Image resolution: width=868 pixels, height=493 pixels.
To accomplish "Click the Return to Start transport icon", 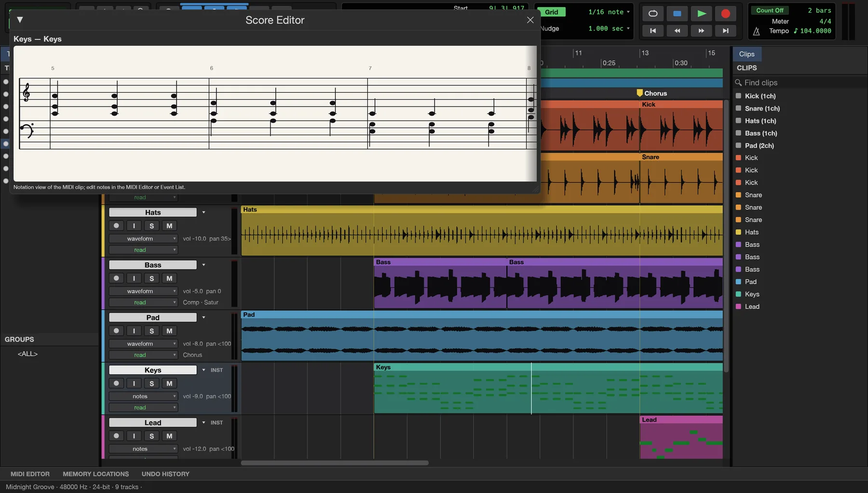I will point(653,31).
